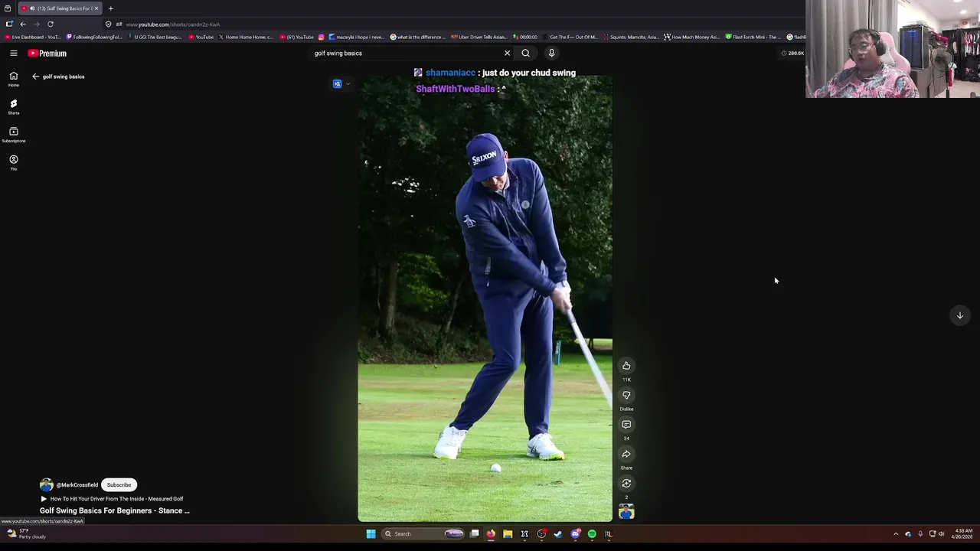980x551 pixels.
Task: Close the Golf Swing Basics tab
Action: (96, 8)
